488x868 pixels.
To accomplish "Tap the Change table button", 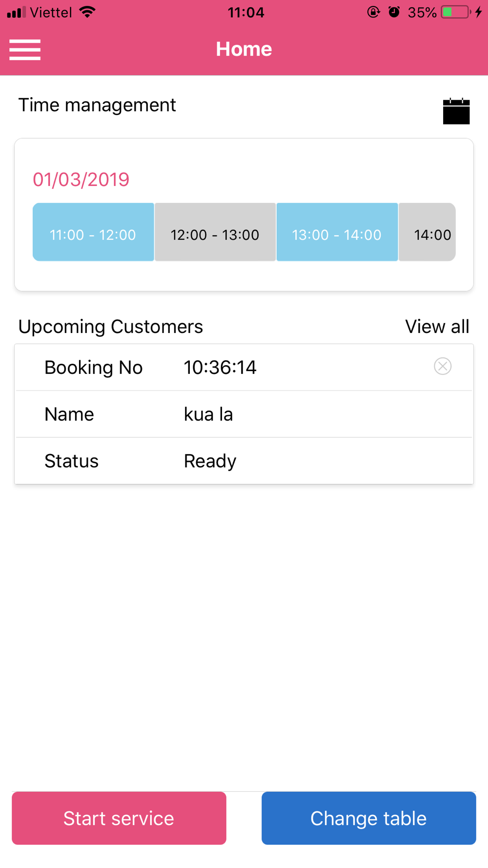I will pyautogui.click(x=369, y=818).
